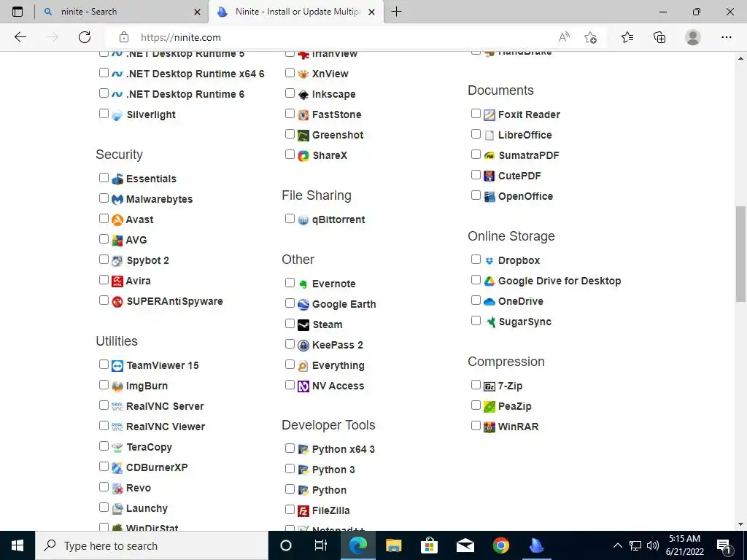Image resolution: width=747 pixels, height=560 pixels.
Task: Open Task View from the taskbar
Action: (321, 545)
